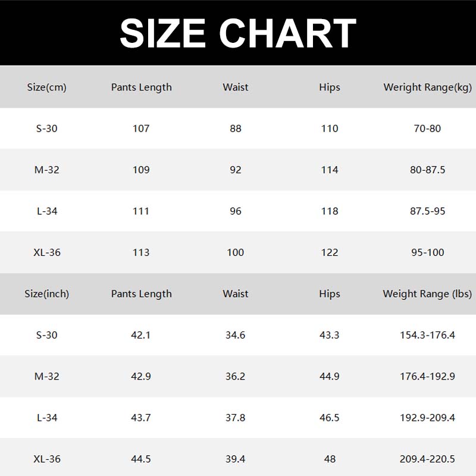
Task: Select the hips value 122
Action: point(329,252)
